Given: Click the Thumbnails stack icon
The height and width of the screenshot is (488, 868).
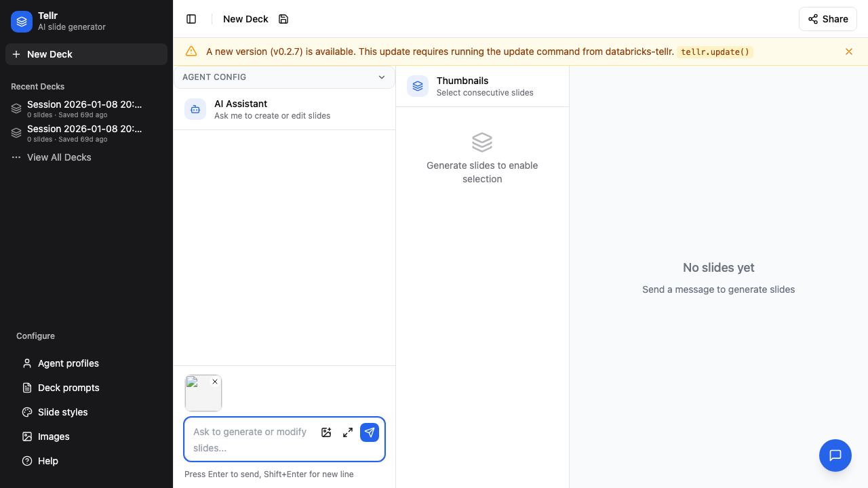Looking at the screenshot, I should click(x=417, y=86).
